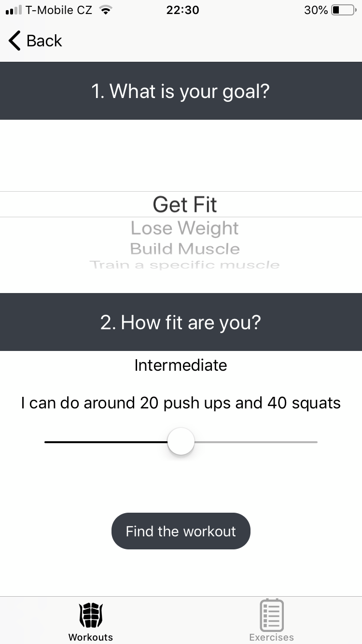The image size is (362, 644).
Task: Open the Exercises clipboard icon
Action: click(x=271, y=615)
